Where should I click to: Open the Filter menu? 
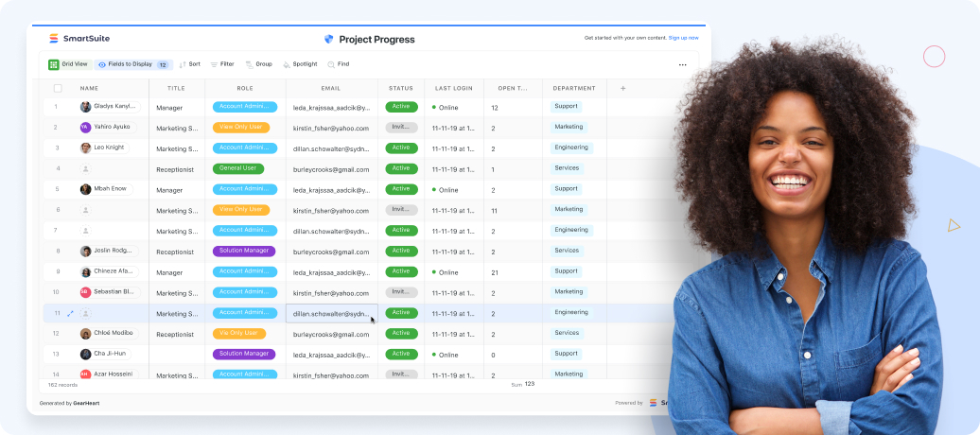(222, 64)
